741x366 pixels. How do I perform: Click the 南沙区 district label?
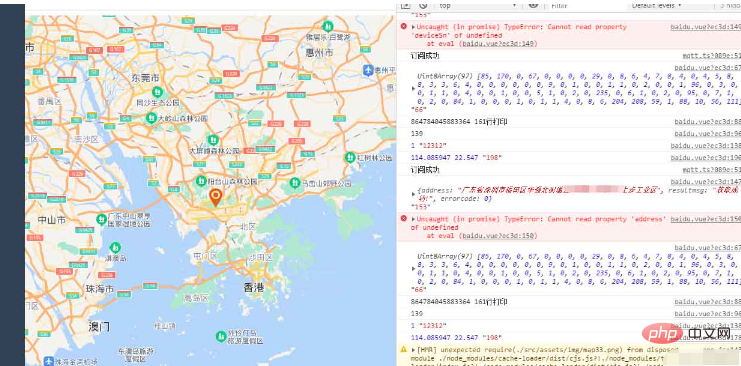pos(86,139)
